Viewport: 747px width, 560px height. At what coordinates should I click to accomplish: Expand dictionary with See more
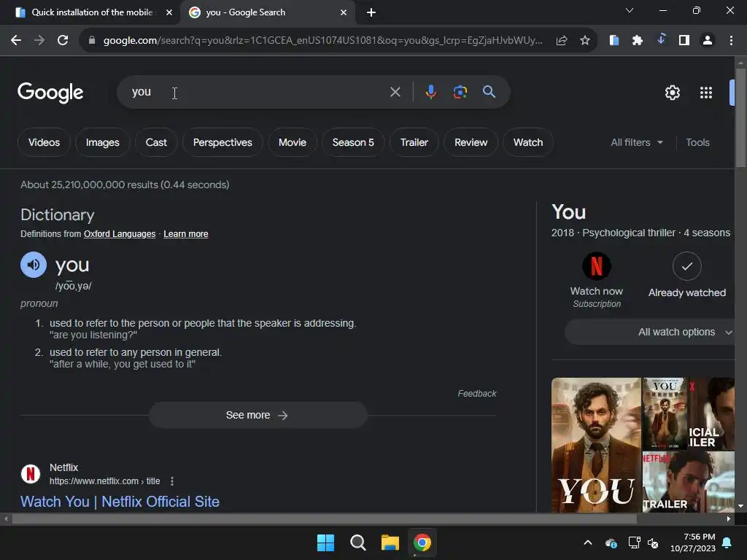(258, 415)
